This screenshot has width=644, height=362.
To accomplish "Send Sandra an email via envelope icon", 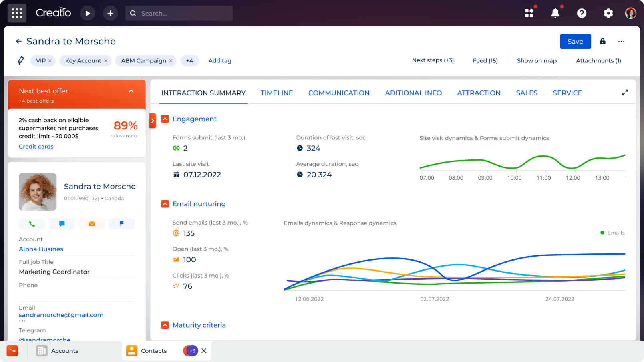I will click(x=92, y=224).
